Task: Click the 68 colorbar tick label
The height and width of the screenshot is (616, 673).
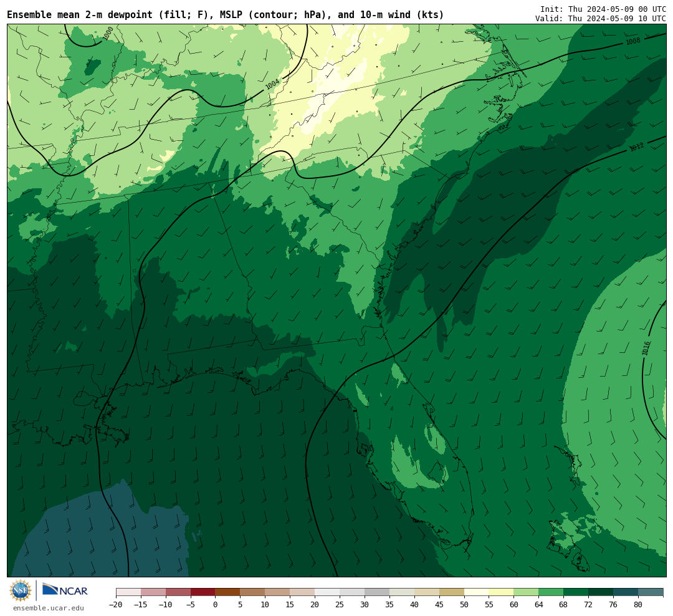Action: [564, 605]
